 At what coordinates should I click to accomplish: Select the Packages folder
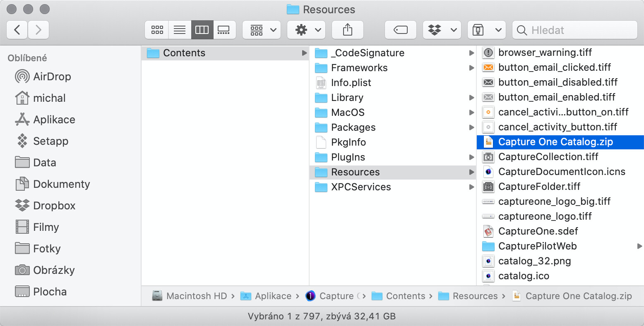(393, 127)
